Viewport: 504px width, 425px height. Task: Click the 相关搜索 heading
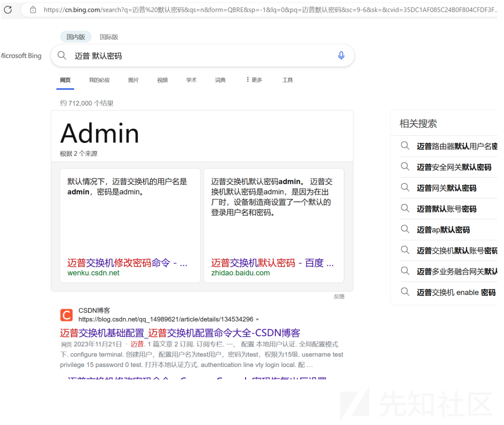418,124
